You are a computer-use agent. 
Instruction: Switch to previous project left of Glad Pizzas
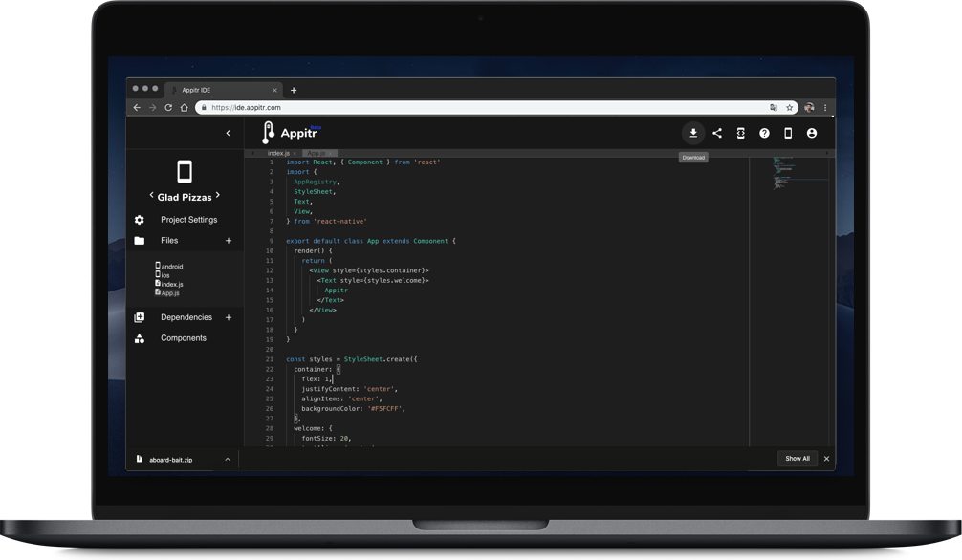click(151, 195)
